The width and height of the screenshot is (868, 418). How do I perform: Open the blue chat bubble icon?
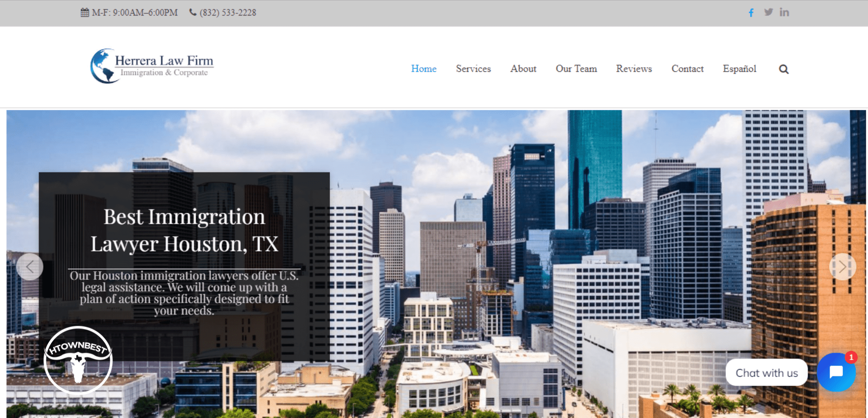pos(836,372)
